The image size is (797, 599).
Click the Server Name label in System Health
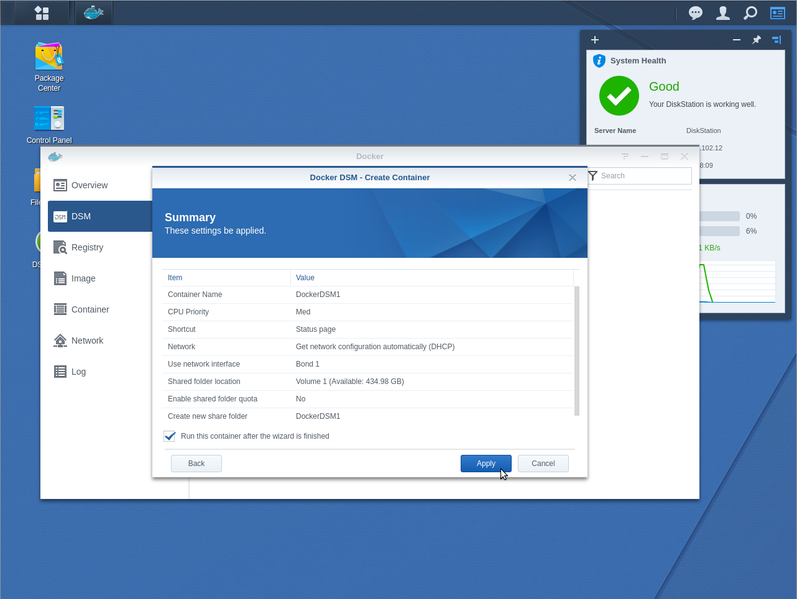[x=615, y=131]
